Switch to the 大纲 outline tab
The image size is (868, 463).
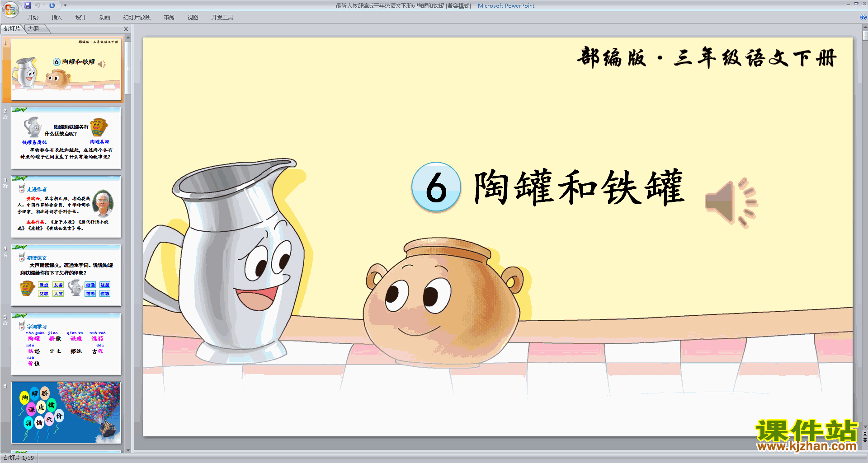pos(33,29)
